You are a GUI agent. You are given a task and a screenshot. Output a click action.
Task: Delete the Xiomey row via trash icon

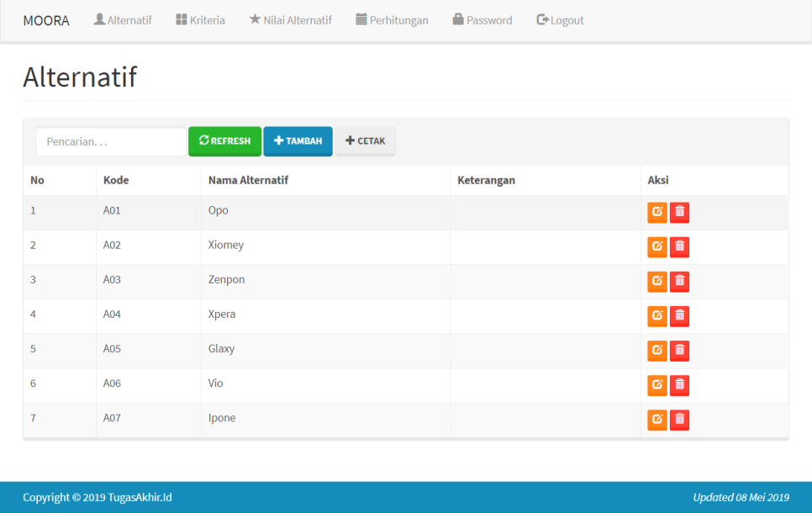[x=679, y=246]
